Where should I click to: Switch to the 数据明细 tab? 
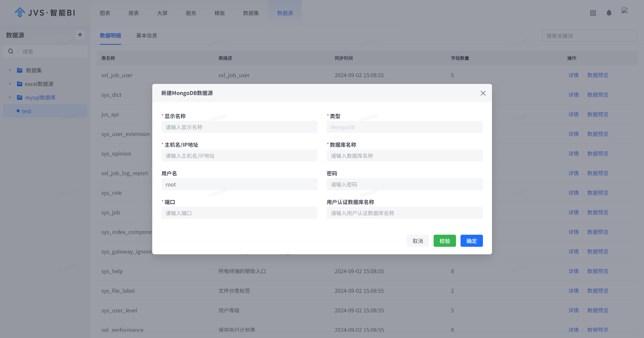110,35
